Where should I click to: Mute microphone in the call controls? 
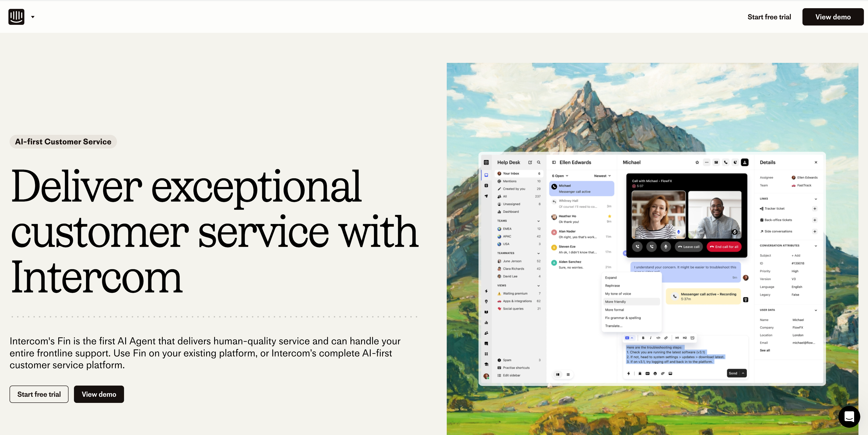666,247
